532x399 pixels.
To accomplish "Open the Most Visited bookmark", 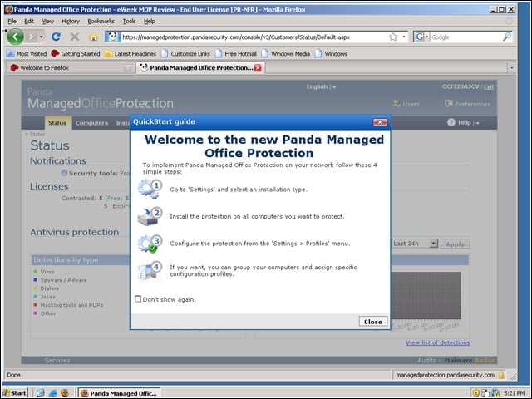I will pyautogui.click(x=27, y=53).
